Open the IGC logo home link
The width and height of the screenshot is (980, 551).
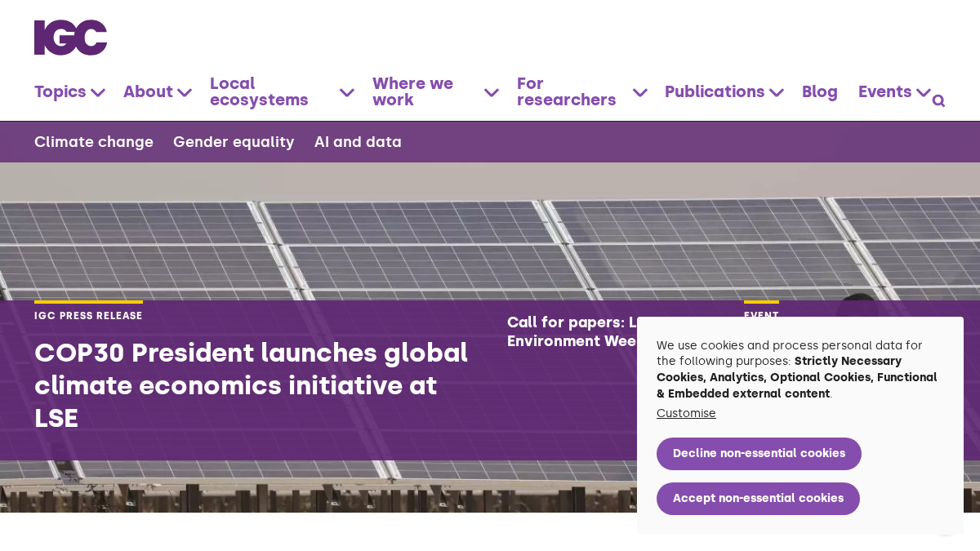(71, 38)
